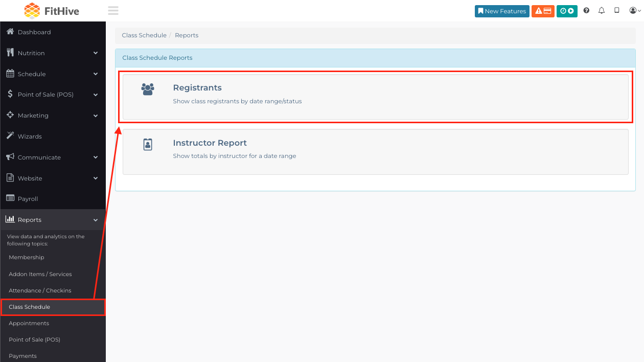
Task: Expand the Schedule menu chevron
Action: [96, 74]
